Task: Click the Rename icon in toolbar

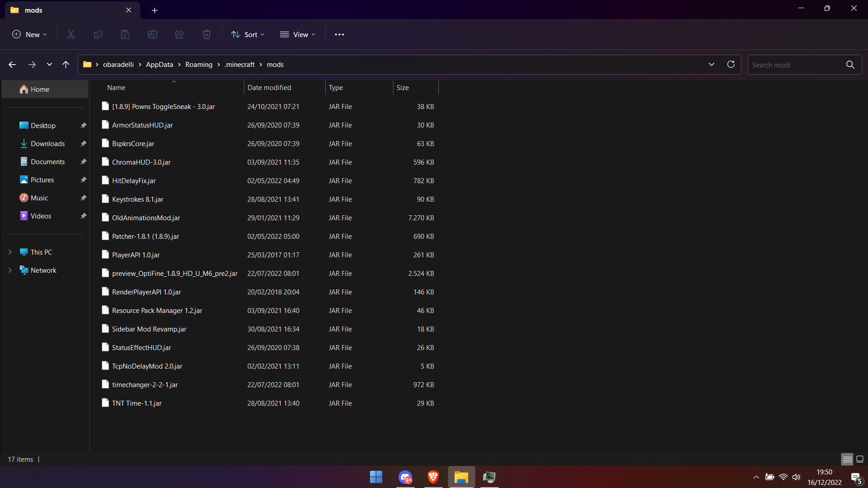Action: 152,34
